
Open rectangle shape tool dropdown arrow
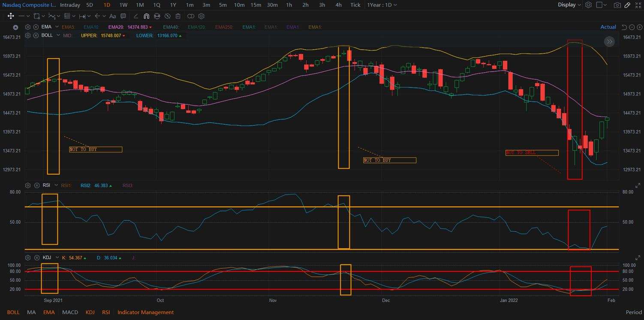43,16
